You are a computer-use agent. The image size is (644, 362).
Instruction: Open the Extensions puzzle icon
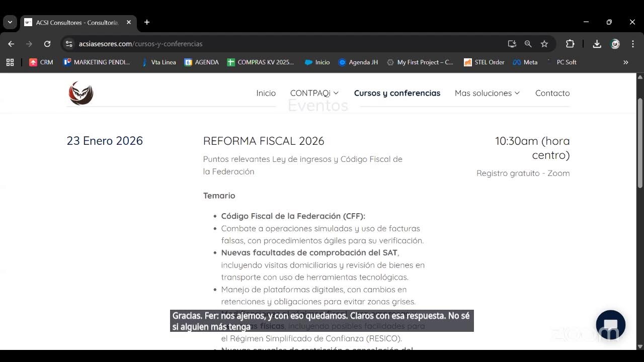pos(570,44)
